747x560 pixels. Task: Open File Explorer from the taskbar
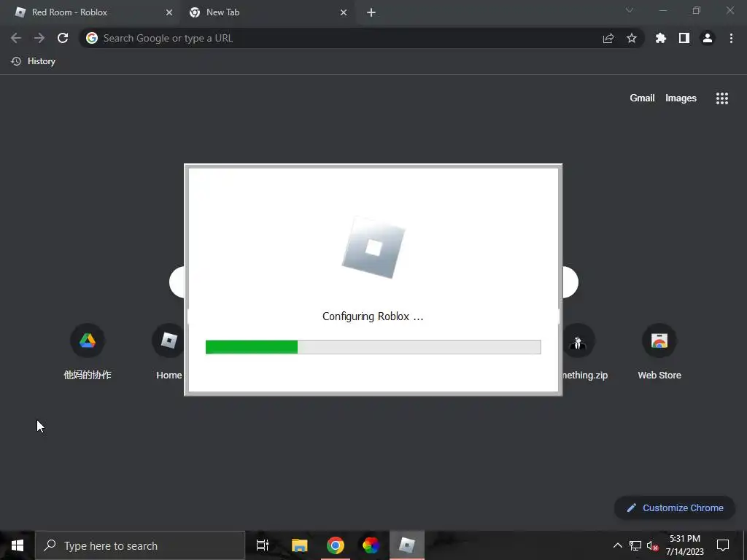pyautogui.click(x=299, y=545)
